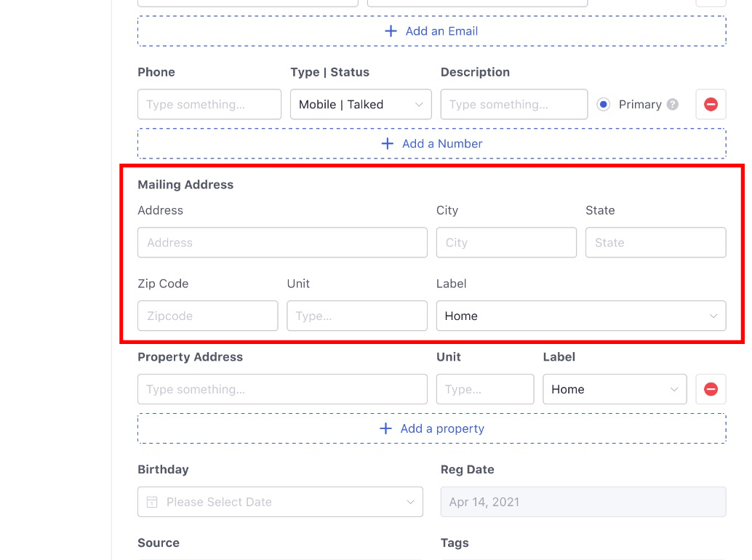Click Add a property button
Image resolution: width=752 pixels, height=560 pixels.
432,429
